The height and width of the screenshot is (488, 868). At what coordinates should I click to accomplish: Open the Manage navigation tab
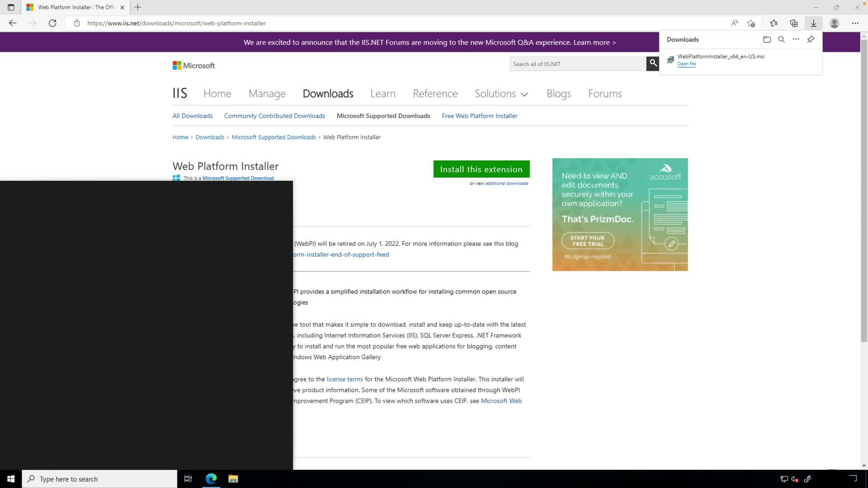[267, 94]
